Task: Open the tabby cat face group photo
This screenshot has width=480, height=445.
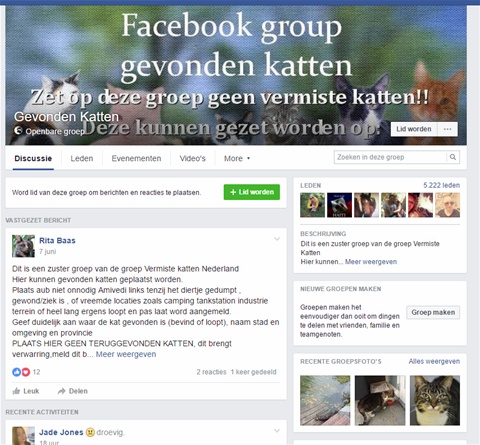Action: pos(435,400)
